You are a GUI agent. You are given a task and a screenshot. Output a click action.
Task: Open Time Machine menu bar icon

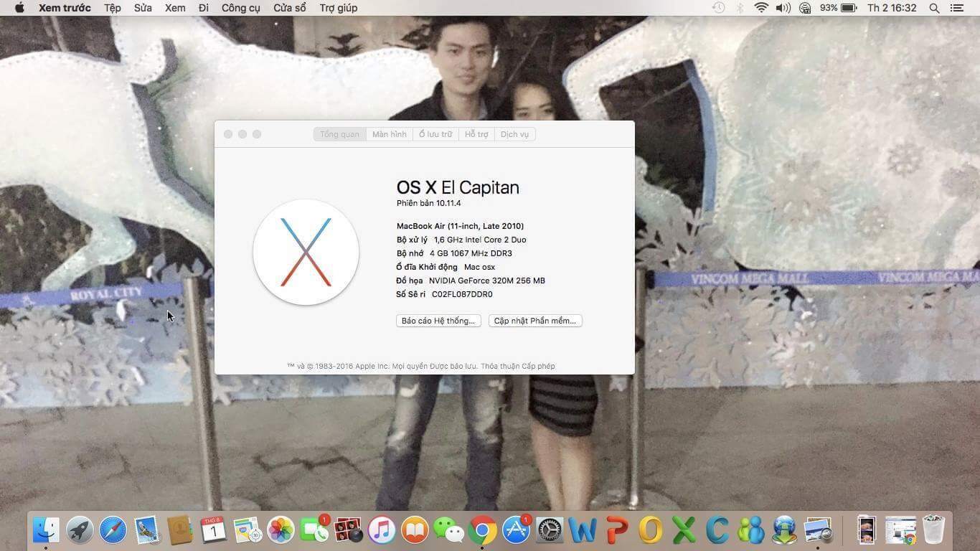(x=718, y=8)
